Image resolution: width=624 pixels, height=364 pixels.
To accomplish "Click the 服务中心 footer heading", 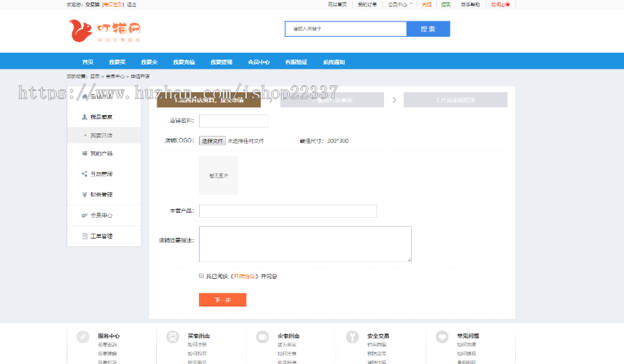I will tap(109, 336).
